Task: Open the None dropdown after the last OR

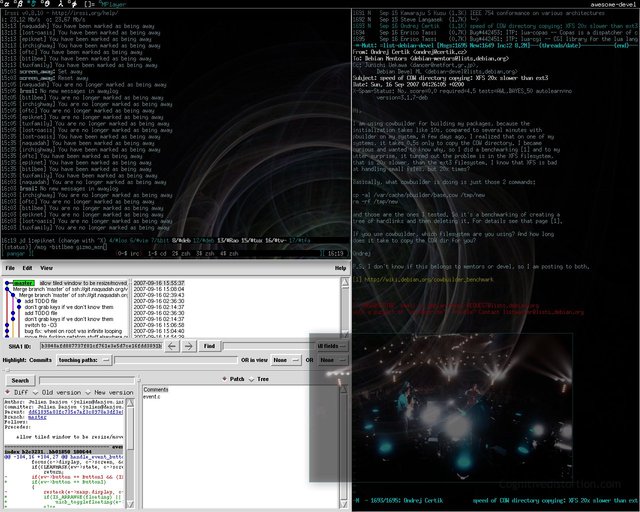Action: click(333, 360)
